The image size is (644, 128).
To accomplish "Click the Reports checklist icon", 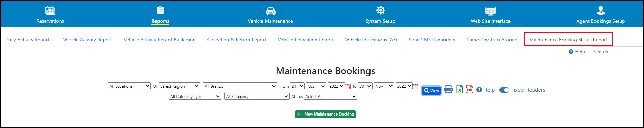I will point(160,10).
